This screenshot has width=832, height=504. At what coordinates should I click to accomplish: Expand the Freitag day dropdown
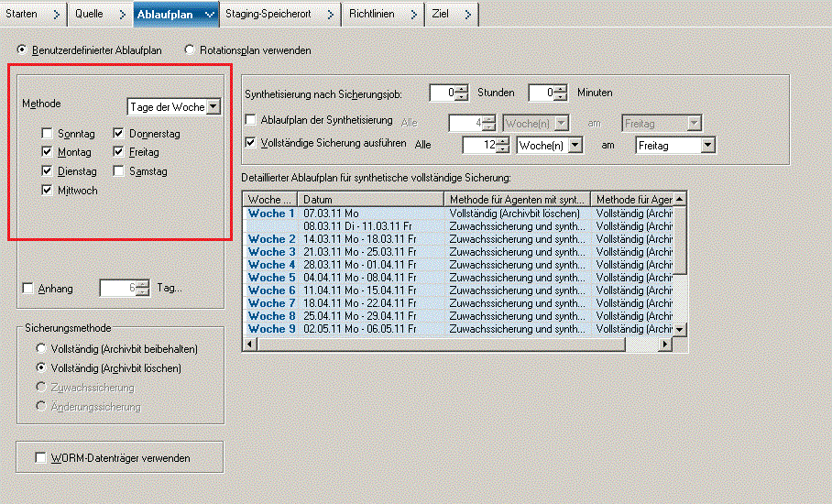(x=706, y=146)
